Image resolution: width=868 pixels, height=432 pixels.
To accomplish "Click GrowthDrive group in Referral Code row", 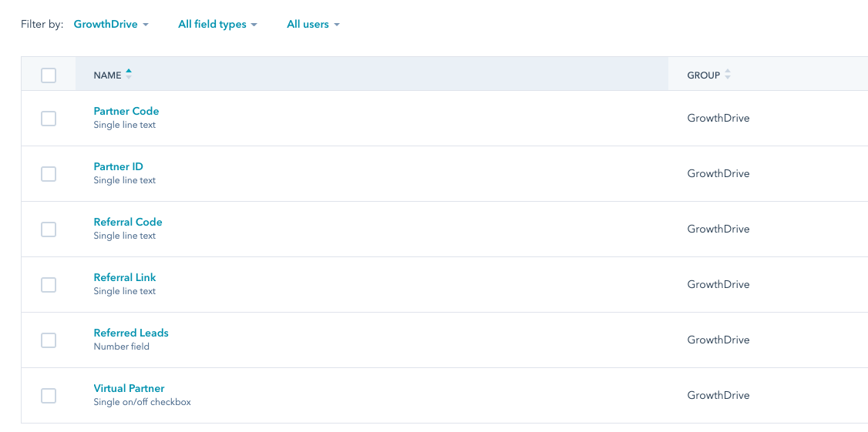I will [718, 229].
